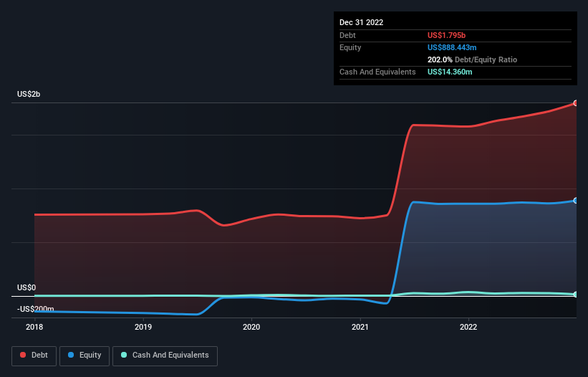
Task: Click the red Debt endpoint marker
Action: [576, 103]
